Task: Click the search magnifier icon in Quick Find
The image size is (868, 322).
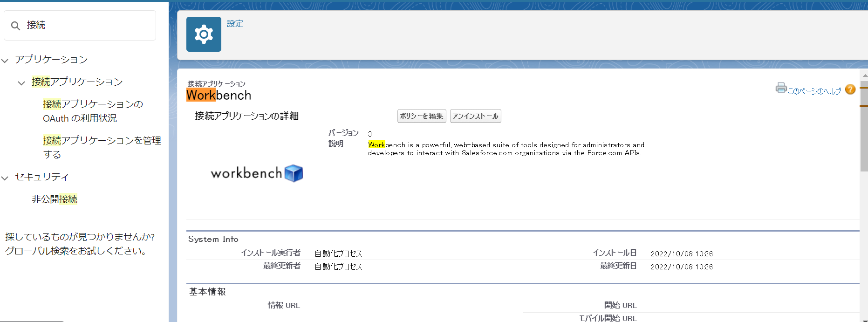Action: click(x=15, y=26)
